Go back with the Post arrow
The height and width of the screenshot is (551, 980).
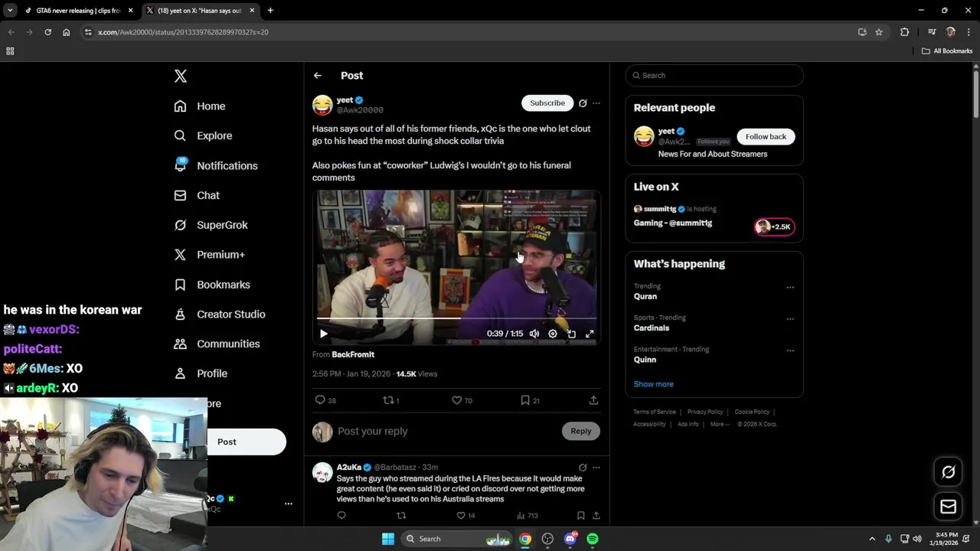[x=318, y=76]
